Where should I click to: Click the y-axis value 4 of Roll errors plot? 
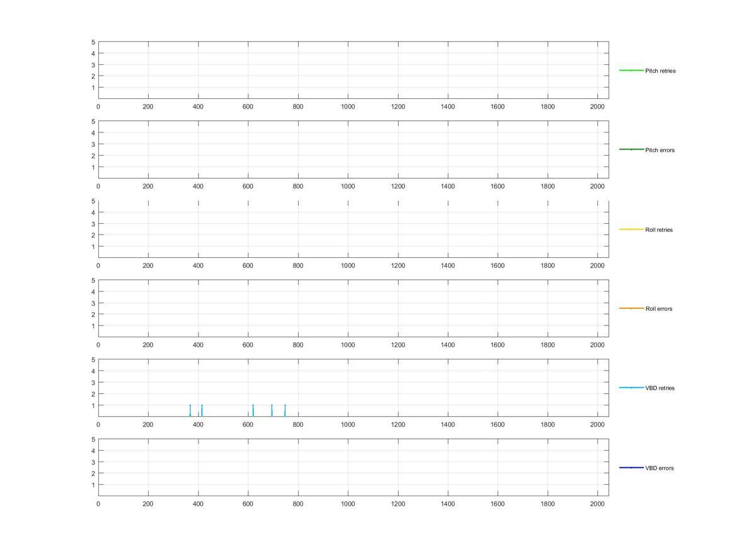point(93,292)
